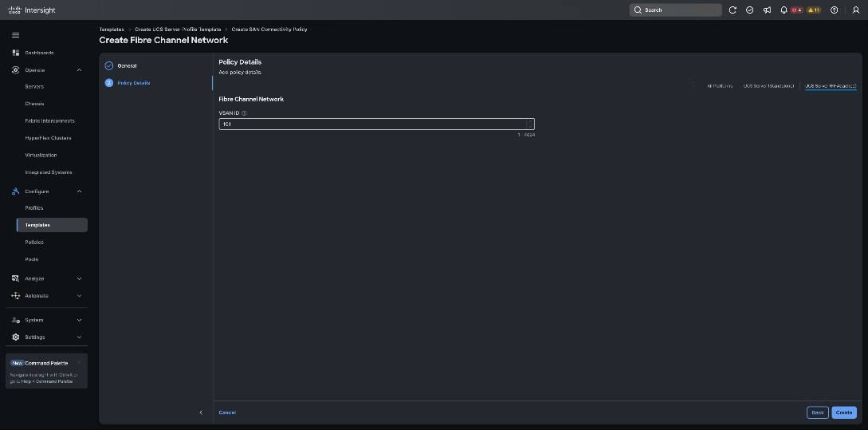Click the platform filter funnel icon
This screenshot has width=868, height=430.
693,85
